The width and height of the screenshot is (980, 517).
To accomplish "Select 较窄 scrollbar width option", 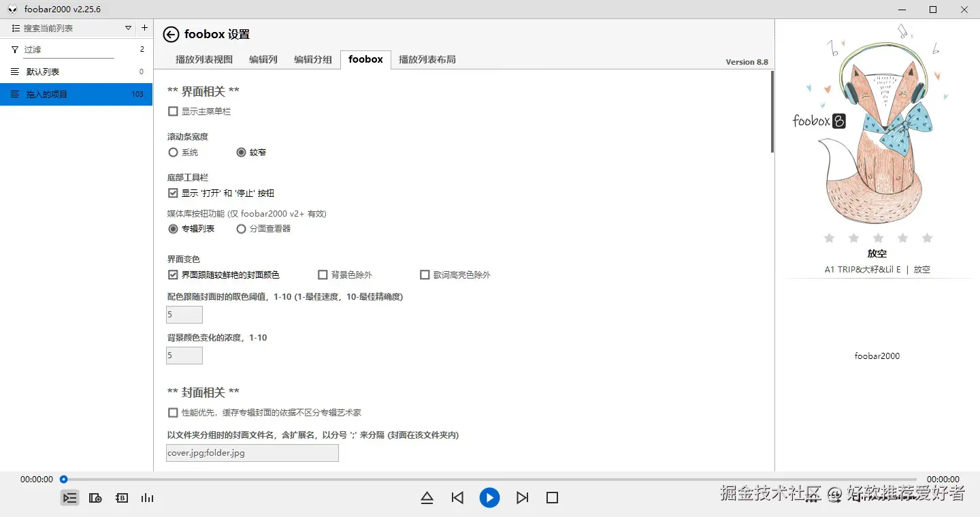I will 241,153.
